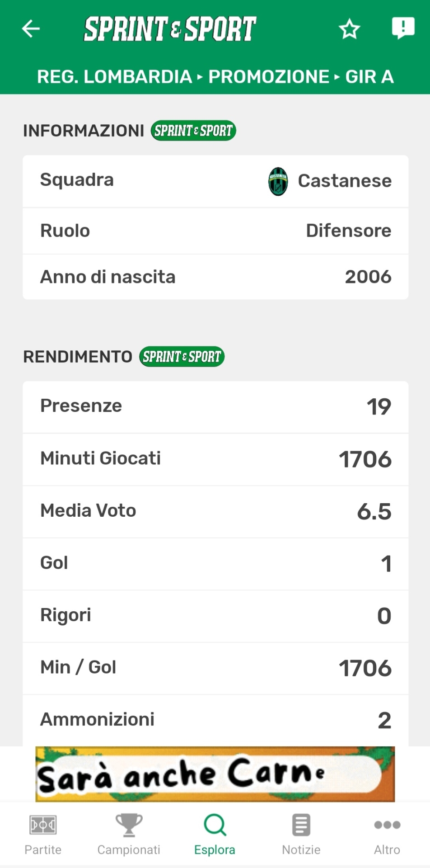Viewport: 430px width, 868px height.
Task: Open the PROMOZIONE breadcrumb link
Action: (269, 77)
